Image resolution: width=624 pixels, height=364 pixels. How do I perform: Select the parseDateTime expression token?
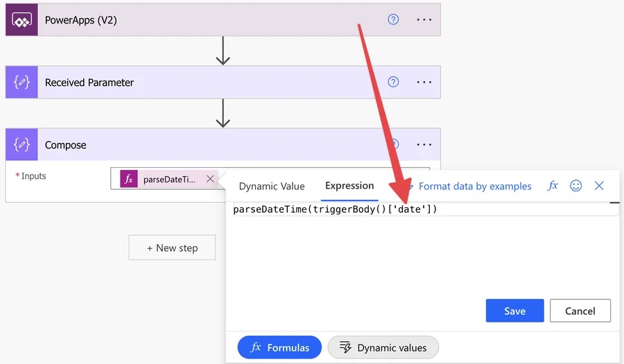point(168,179)
